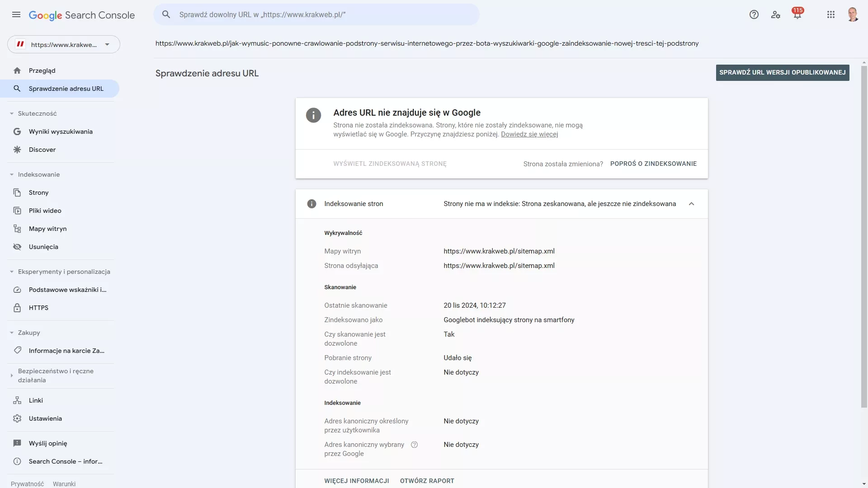Click the inspected URL text at top
This screenshot has height=488, width=868.
tap(427, 43)
